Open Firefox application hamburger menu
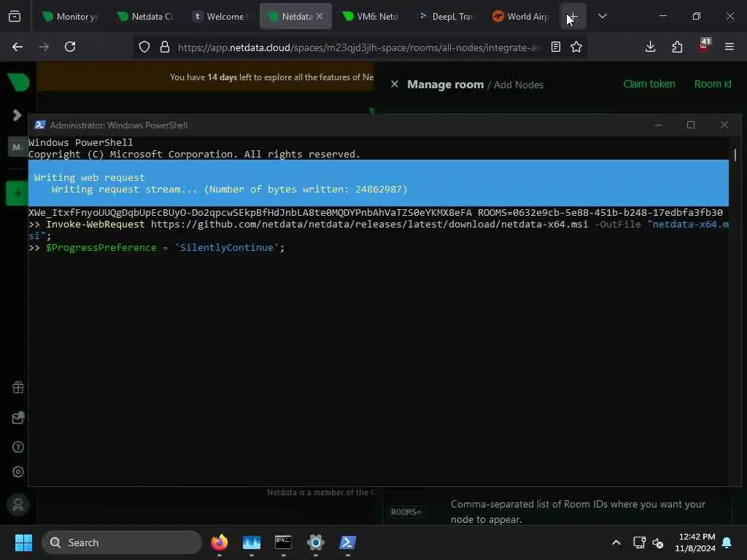The height and width of the screenshot is (560, 747). [729, 47]
